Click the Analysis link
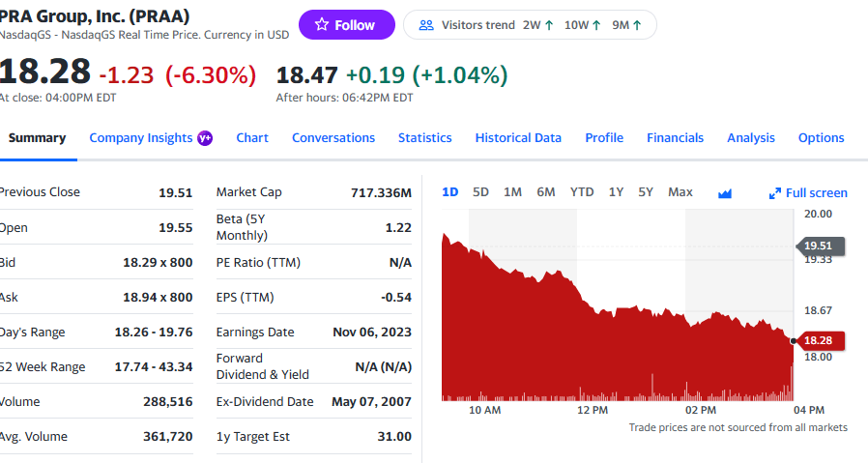 point(751,138)
